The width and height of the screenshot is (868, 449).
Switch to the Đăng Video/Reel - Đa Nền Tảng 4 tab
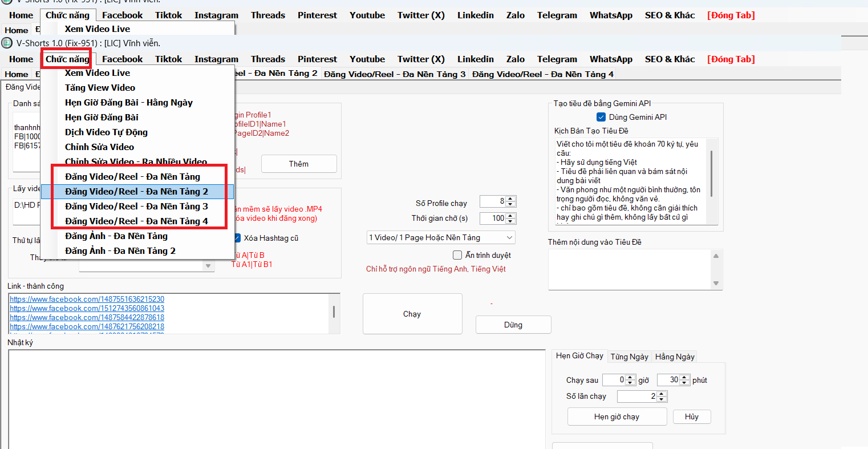(x=543, y=74)
